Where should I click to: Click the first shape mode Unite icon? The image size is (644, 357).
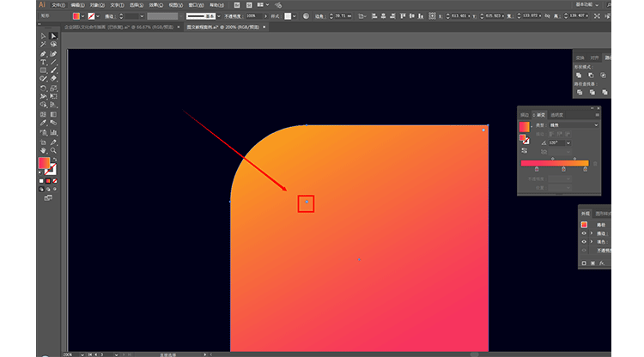pos(580,75)
